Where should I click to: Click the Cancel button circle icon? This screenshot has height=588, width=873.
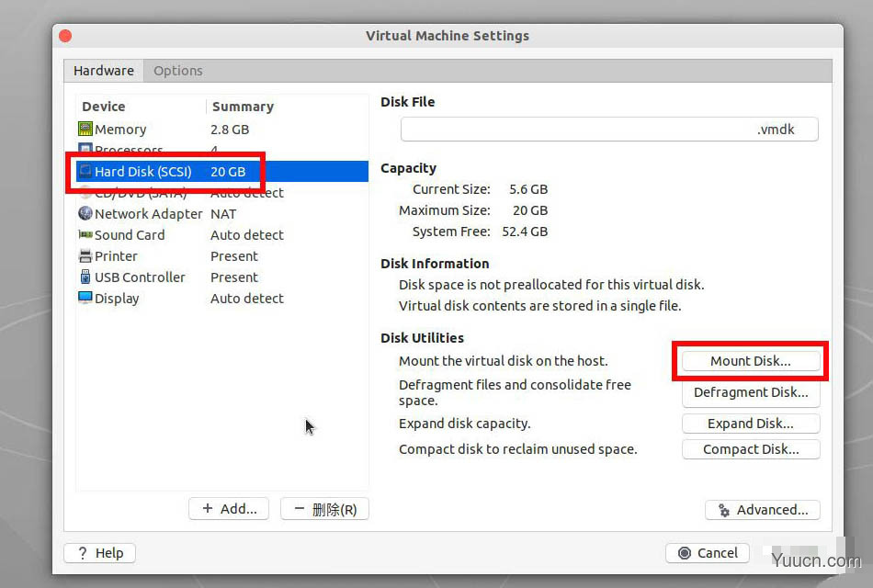[x=685, y=553]
